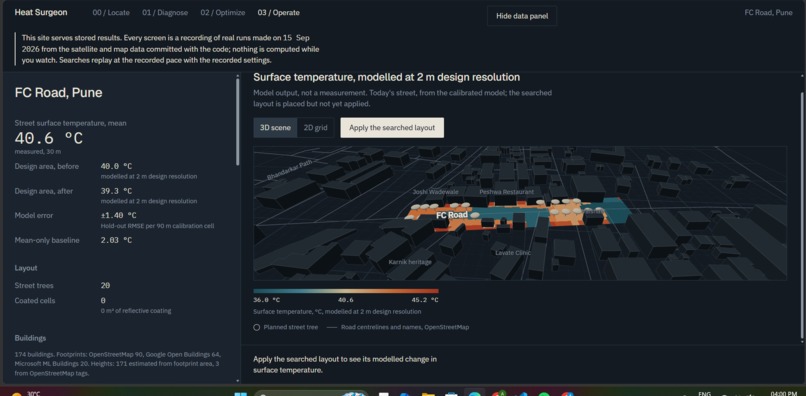This screenshot has height=396, width=806.
Task: Click the Peshwa Restaurant map label
Action: [x=506, y=192]
